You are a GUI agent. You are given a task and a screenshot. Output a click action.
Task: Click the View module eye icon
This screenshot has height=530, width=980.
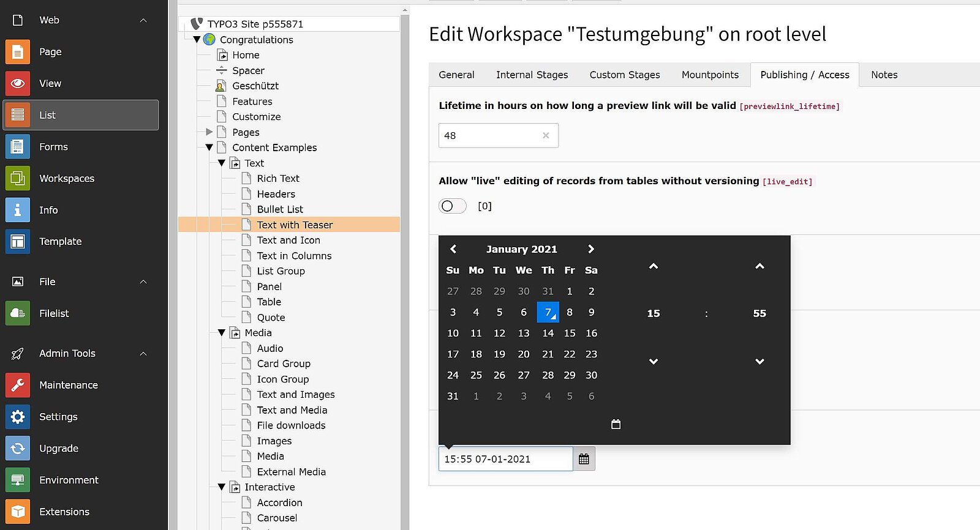18,83
